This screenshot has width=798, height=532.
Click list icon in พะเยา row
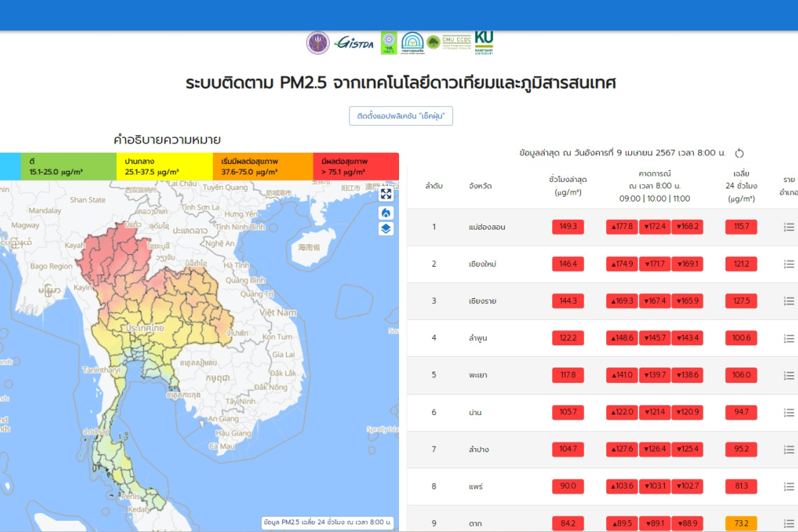click(789, 375)
